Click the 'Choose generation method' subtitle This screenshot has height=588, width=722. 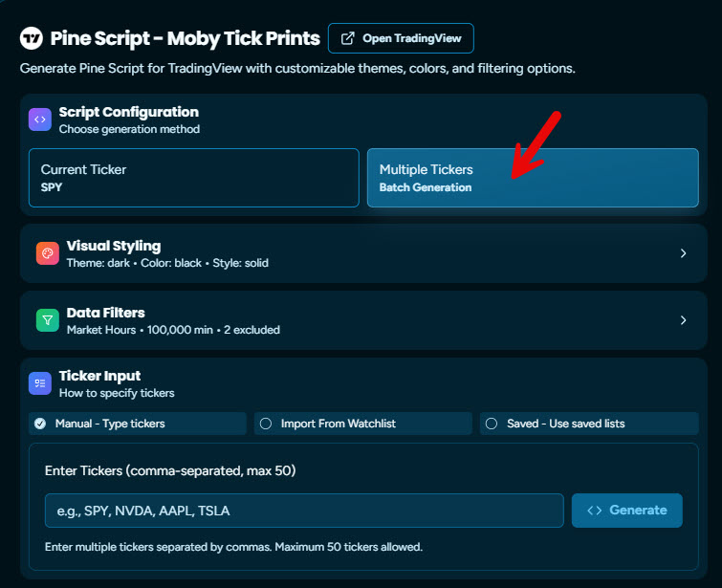[129, 129]
